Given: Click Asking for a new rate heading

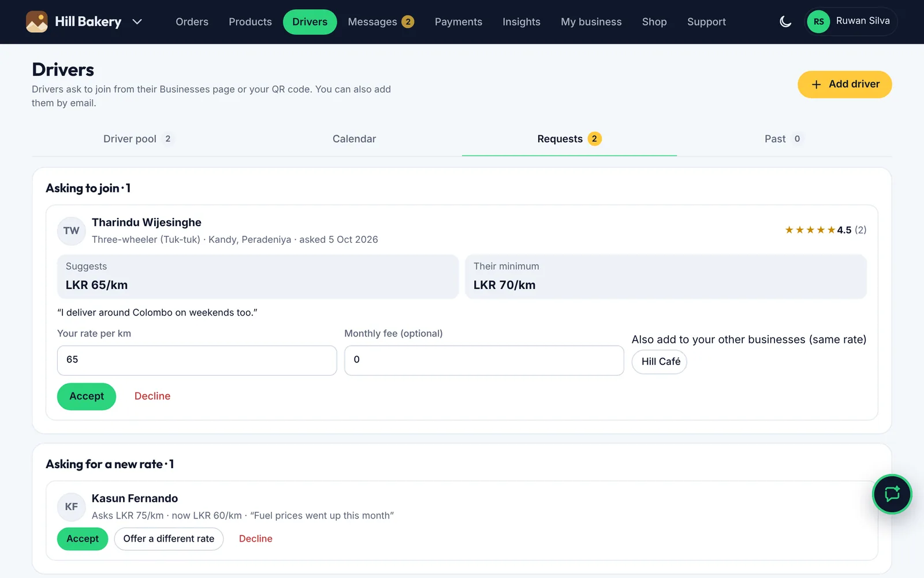Looking at the screenshot, I should (x=110, y=464).
